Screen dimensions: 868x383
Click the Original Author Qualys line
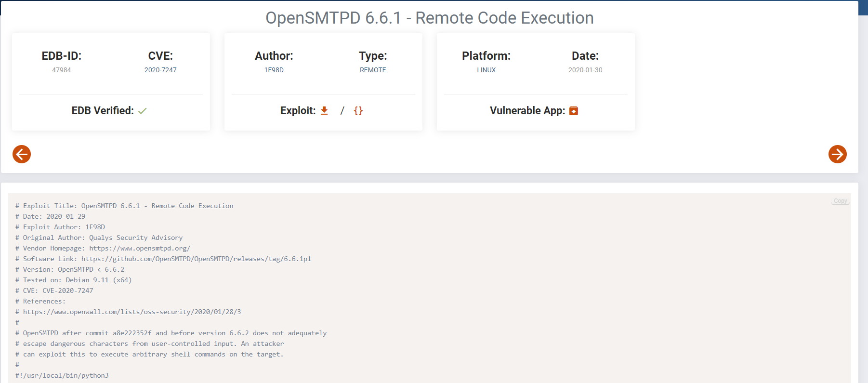(99, 238)
